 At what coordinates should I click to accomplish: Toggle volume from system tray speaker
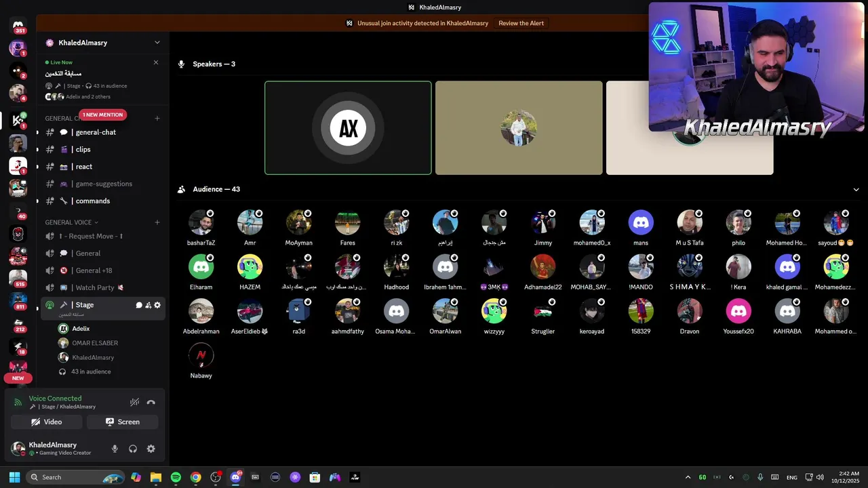tap(820, 477)
